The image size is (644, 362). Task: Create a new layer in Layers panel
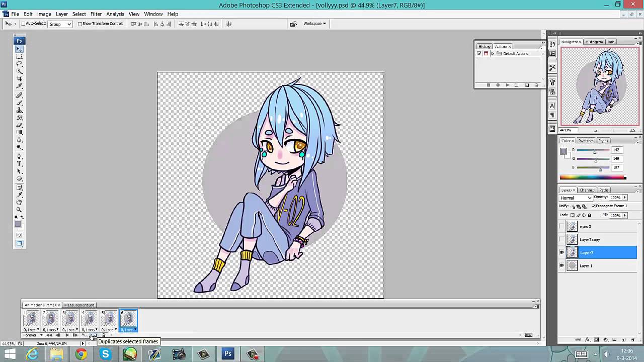click(x=623, y=340)
